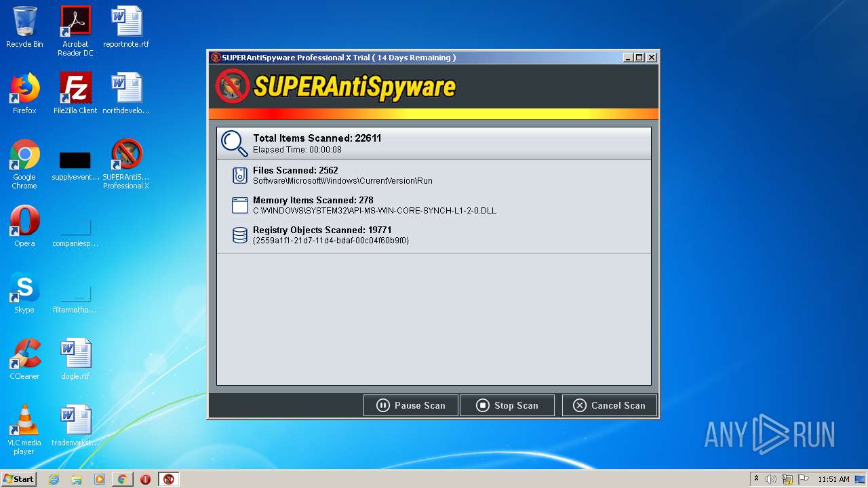The height and width of the screenshot is (488, 868).
Task: Show hidden system tray icons
Action: point(756,479)
